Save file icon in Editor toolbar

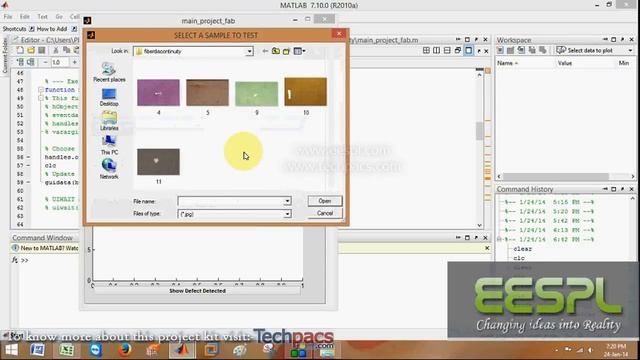[41, 51]
